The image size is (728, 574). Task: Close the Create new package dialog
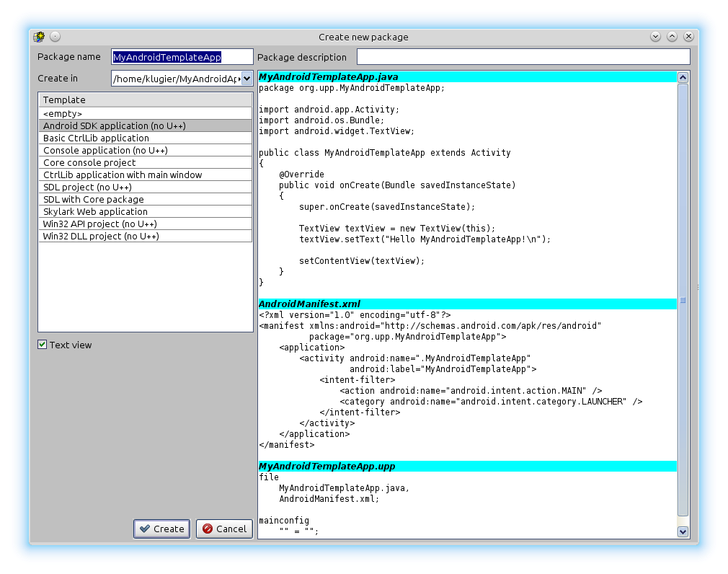pyautogui.click(x=689, y=37)
